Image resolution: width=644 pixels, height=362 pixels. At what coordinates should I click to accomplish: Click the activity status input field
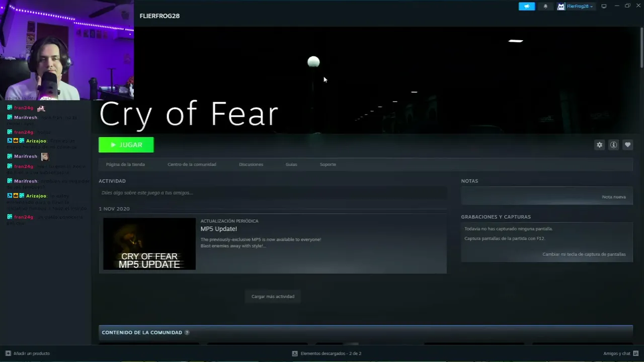coord(273,193)
